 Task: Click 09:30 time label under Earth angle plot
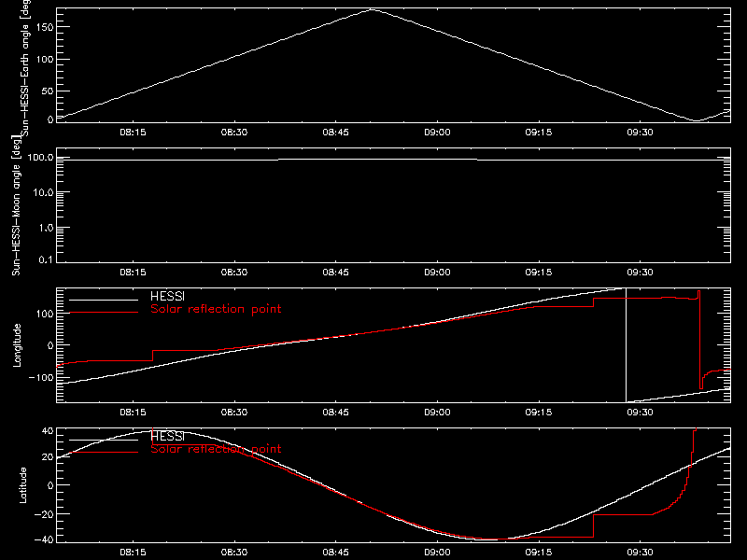click(641, 132)
